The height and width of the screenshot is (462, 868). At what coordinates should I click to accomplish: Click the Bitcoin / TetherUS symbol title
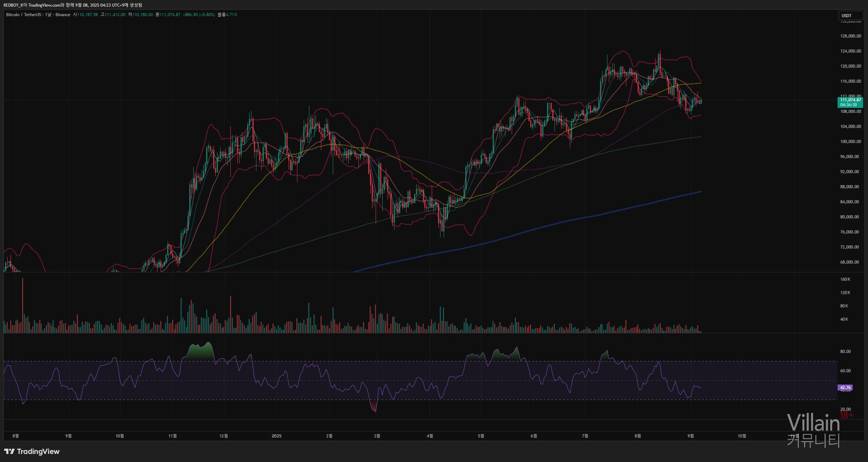point(23,15)
